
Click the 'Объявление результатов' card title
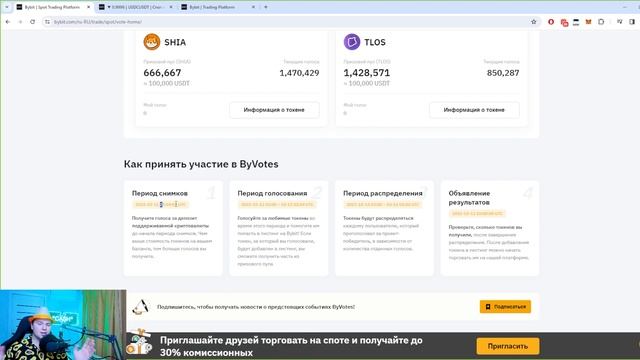(469, 198)
